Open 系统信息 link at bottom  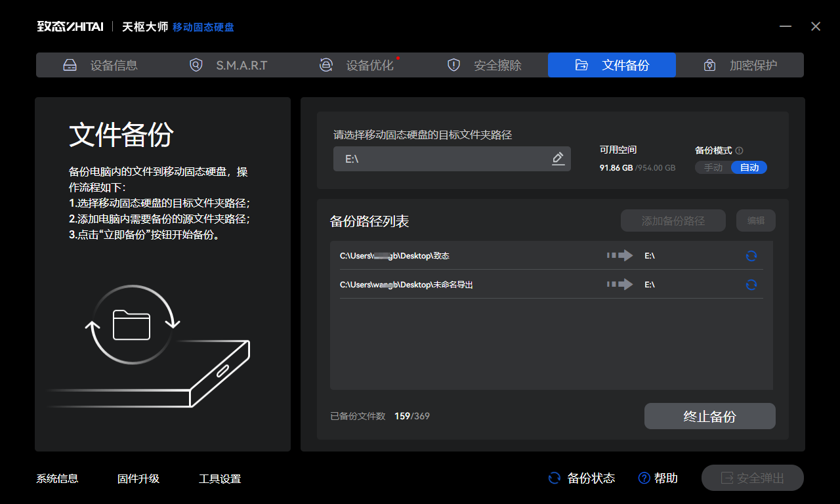point(57,479)
